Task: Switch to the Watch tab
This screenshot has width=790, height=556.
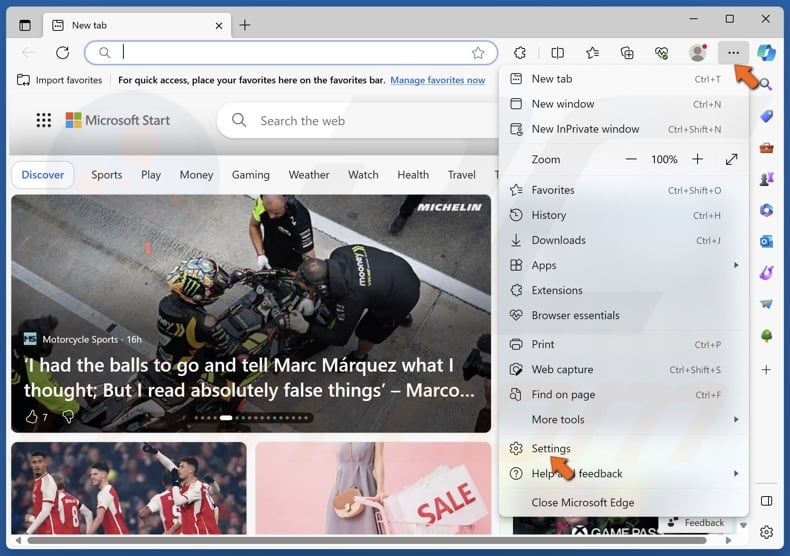Action: (x=363, y=175)
